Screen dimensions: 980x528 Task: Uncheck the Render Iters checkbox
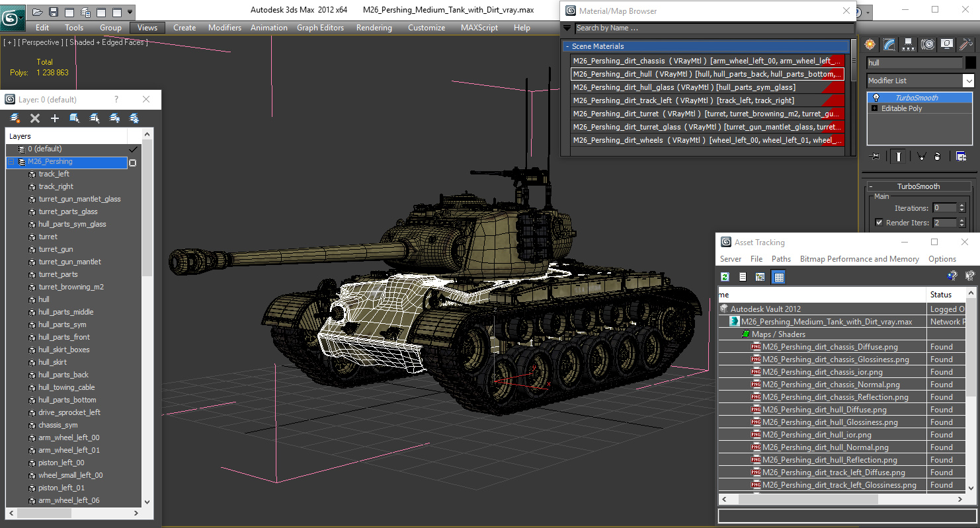[879, 223]
